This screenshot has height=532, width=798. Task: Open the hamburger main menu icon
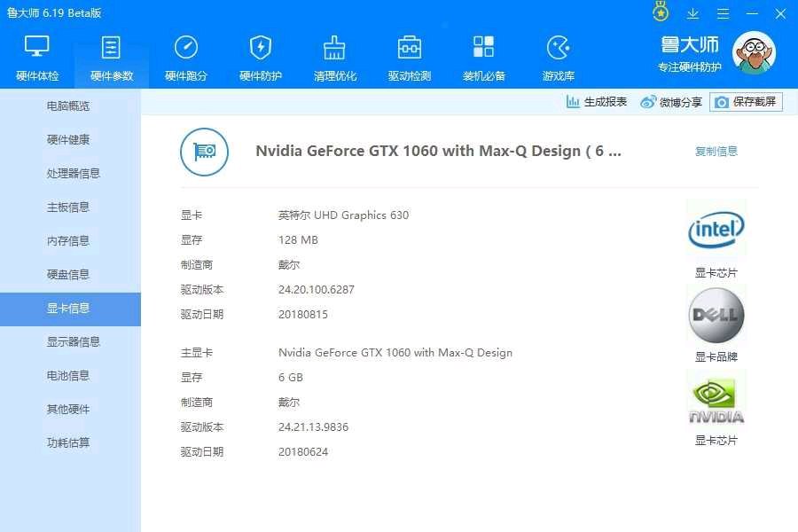723,14
